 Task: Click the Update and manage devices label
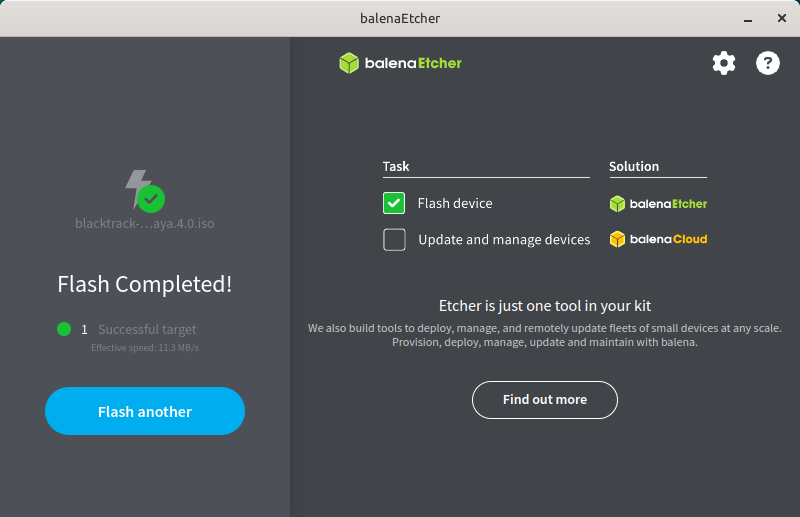(504, 240)
